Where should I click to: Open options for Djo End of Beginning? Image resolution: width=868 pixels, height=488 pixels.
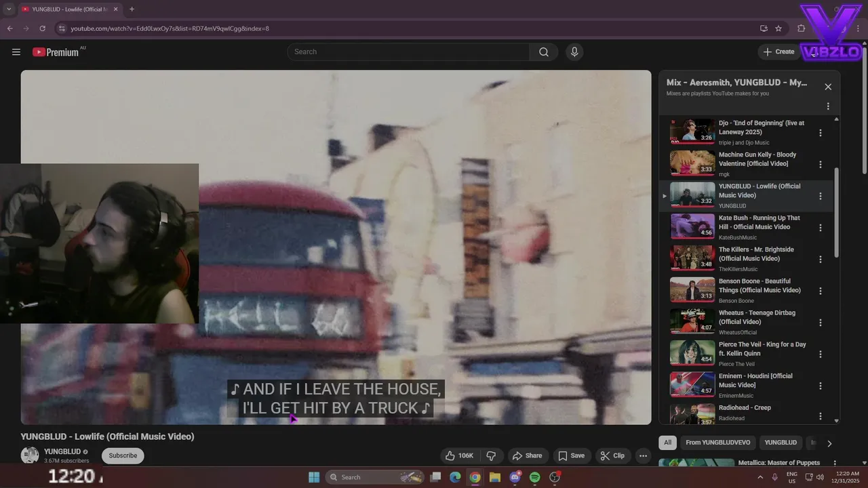point(821,133)
